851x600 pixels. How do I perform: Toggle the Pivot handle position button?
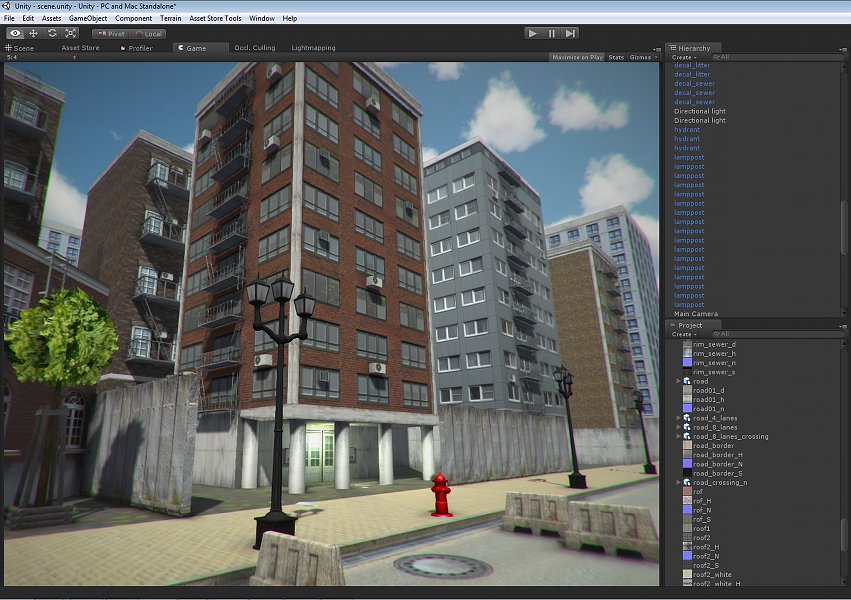[x=111, y=34]
